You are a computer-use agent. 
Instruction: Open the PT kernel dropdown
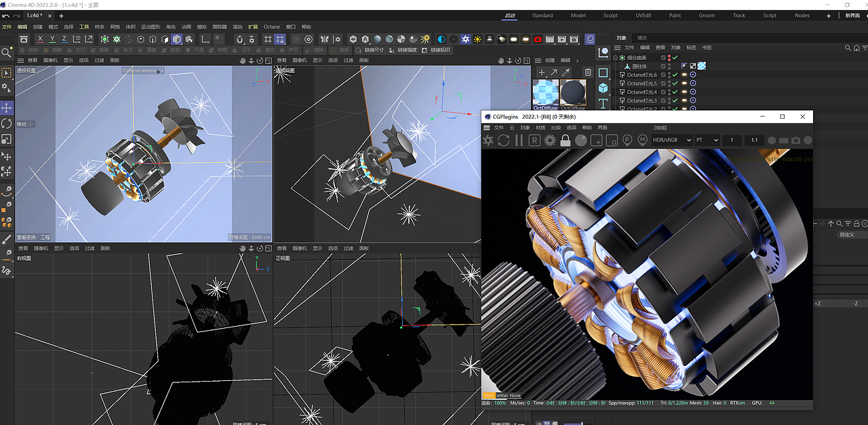click(707, 140)
